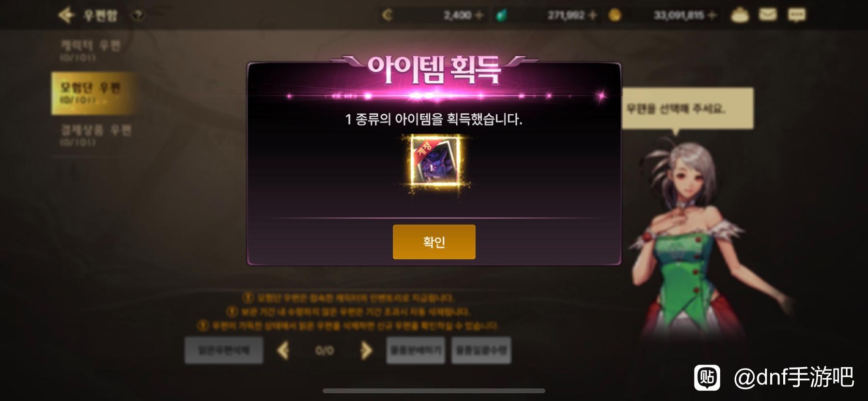Go to previous page with left arrow
The width and height of the screenshot is (868, 401).
[283, 350]
